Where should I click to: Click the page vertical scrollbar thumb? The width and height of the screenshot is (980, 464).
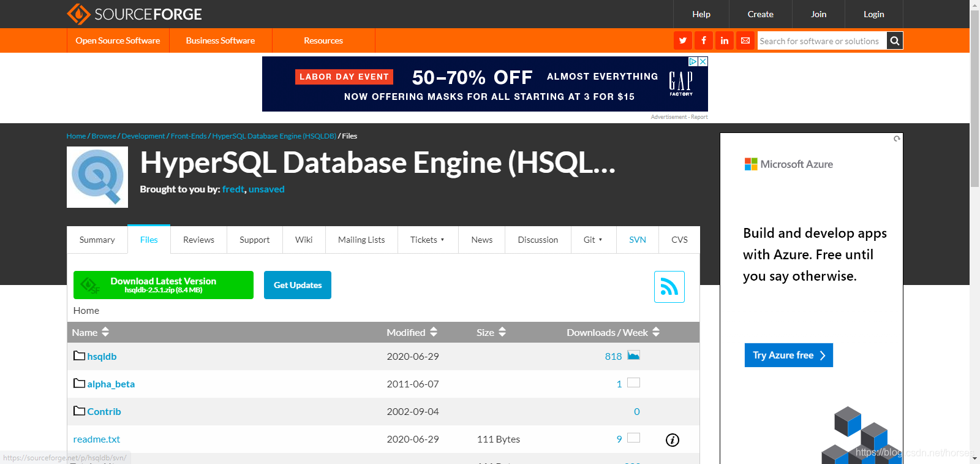coord(974,98)
